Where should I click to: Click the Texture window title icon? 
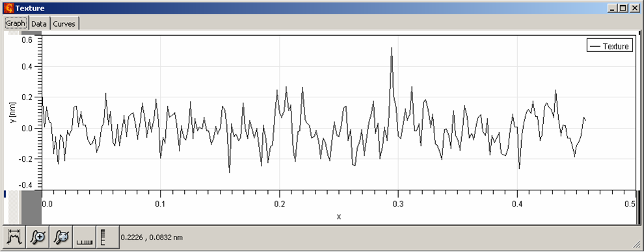click(8, 8)
